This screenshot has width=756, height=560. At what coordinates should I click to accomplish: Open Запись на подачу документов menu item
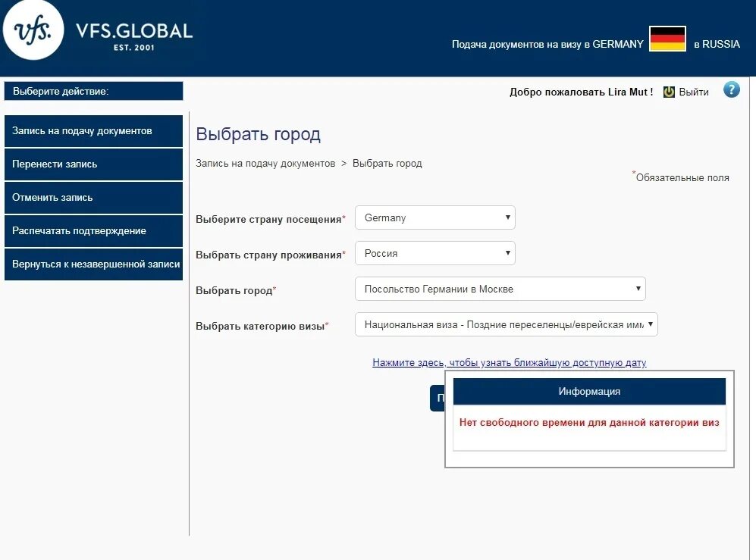[93, 131]
